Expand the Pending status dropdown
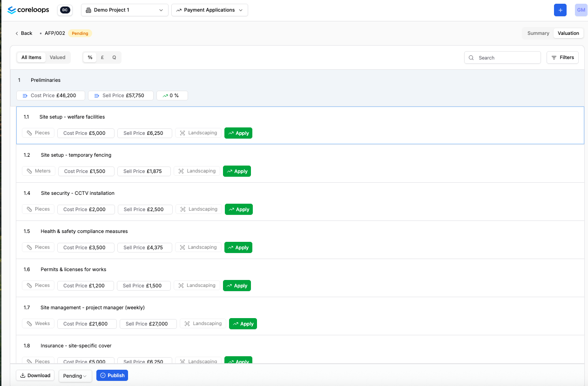 pyautogui.click(x=75, y=376)
